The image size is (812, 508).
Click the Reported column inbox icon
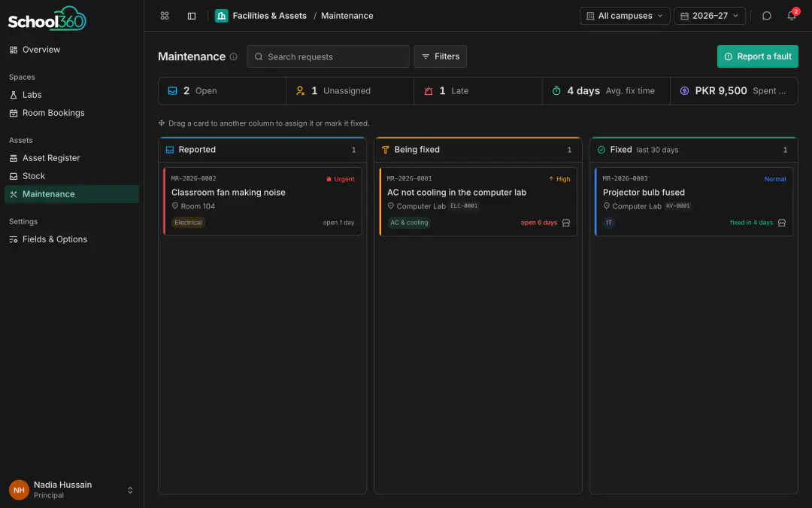[169, 150]
